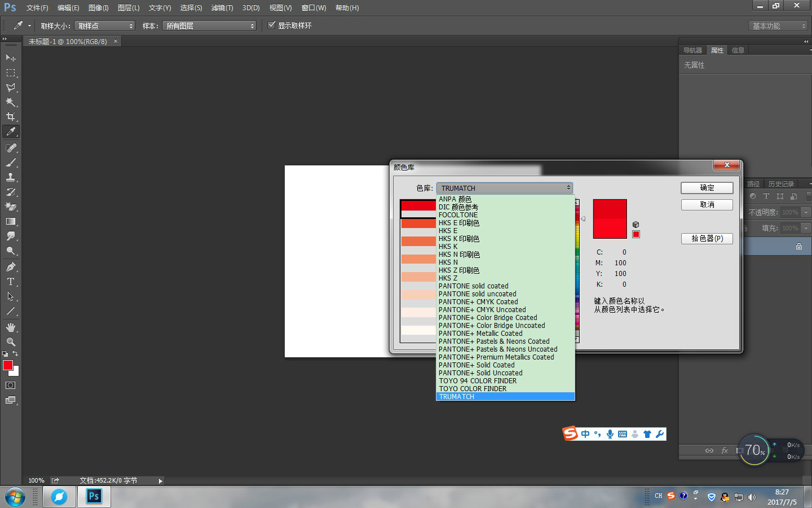Select the Path Selection tool

click(11, 296)
